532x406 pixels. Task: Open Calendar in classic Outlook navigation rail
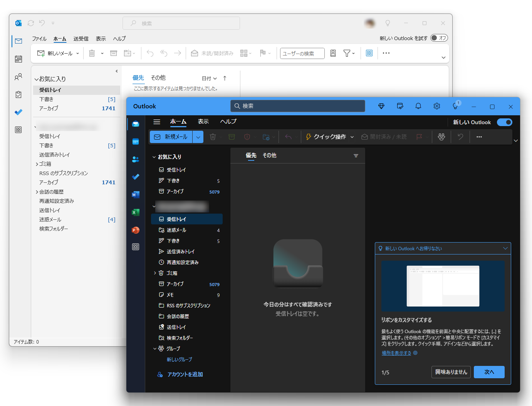18,59
